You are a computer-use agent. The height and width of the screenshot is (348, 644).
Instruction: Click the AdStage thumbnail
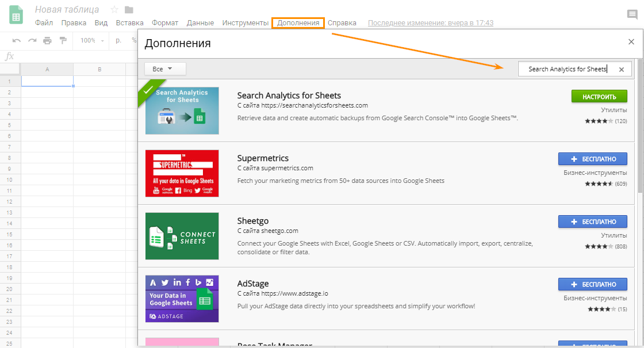coord(182,299)
